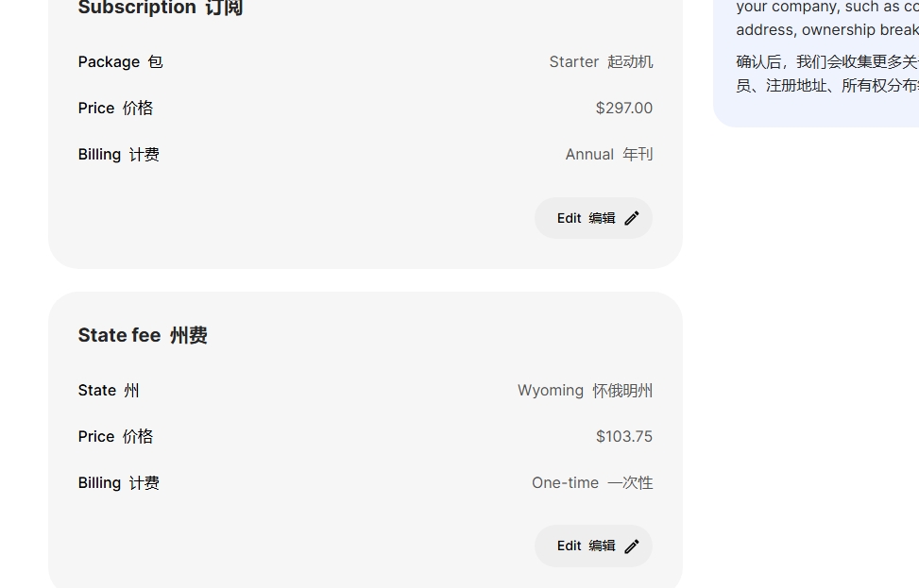Click the One-time billing value
Image resolution: width=919 pixels, height=588 pixels.
point(592,483)
